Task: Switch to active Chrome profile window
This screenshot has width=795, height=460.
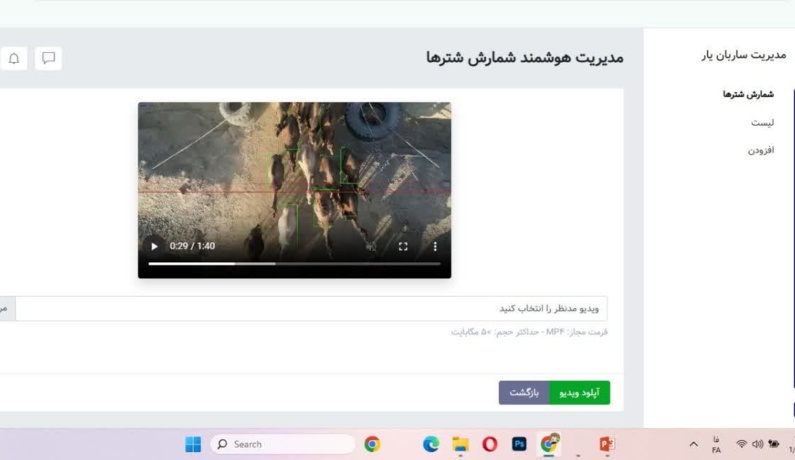Action: coord(549,444)
